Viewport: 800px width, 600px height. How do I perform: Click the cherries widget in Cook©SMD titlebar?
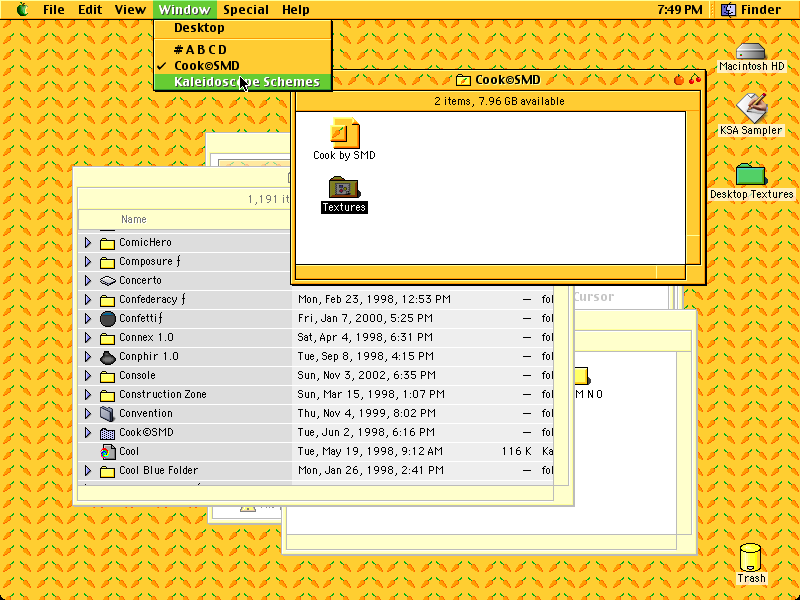pyautogui.click(x=695, y=80)
